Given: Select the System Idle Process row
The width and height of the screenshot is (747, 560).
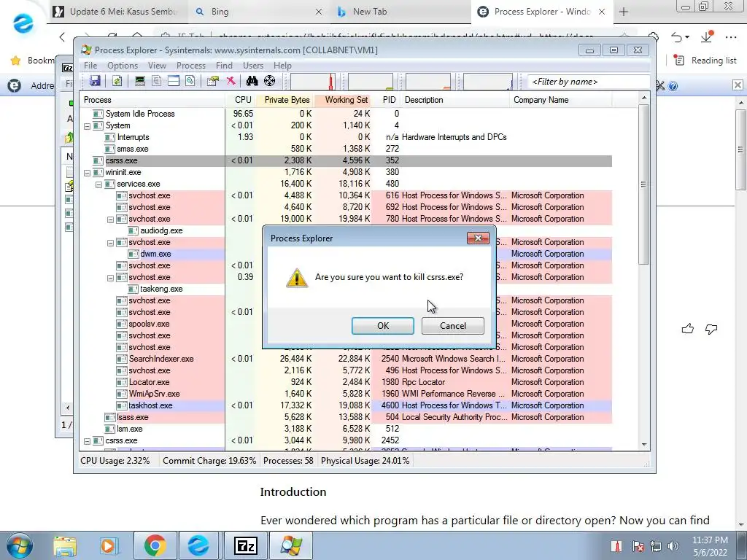Looking at the screenshot, I should tap(346, 114).
